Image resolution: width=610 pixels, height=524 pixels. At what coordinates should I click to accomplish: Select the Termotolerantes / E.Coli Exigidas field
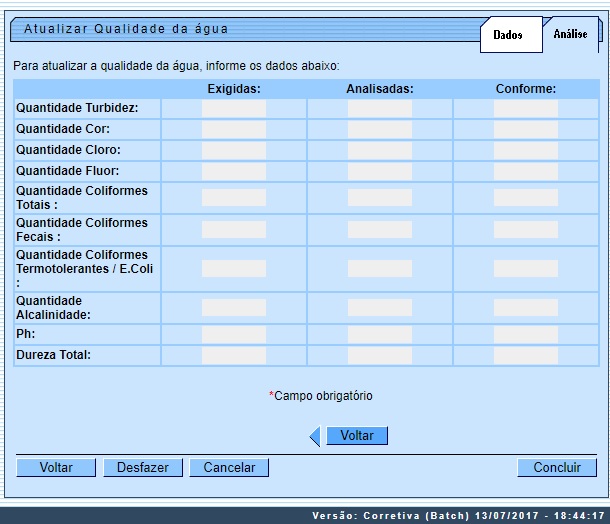(233, 268)
